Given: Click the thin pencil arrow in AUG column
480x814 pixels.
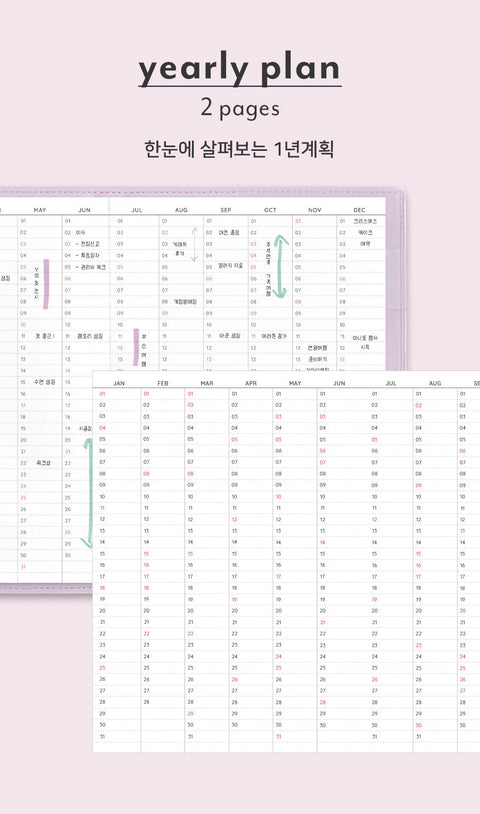Looking at the screenshot, I should click(194, 245).
